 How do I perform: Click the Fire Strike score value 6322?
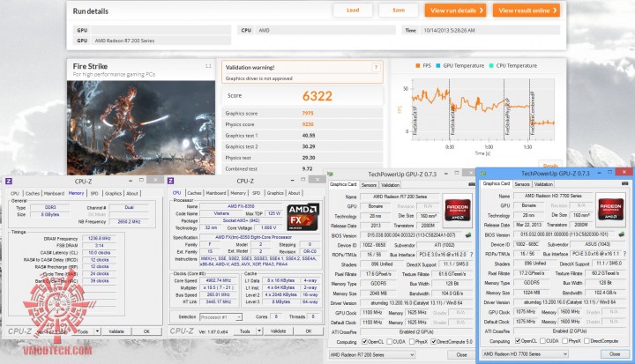[x=317, y=96]
